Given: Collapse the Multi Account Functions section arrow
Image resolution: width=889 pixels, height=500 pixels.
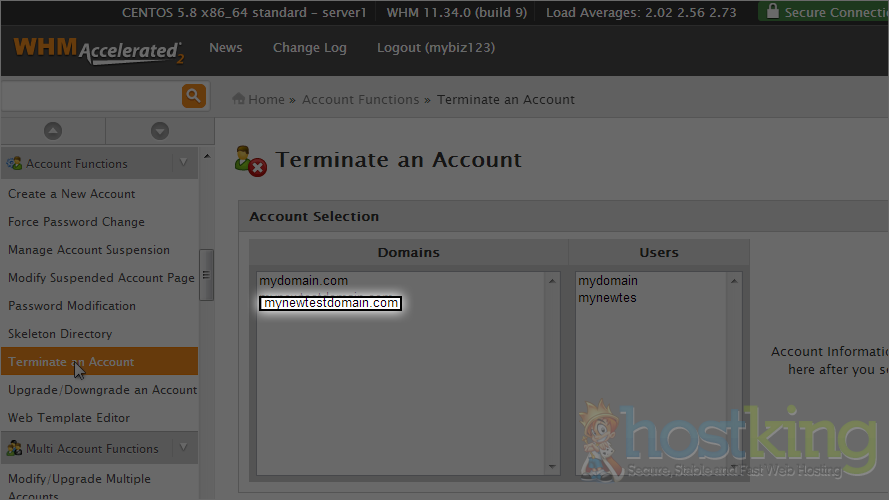Looking at the screenshot, I should coord(182,448).
